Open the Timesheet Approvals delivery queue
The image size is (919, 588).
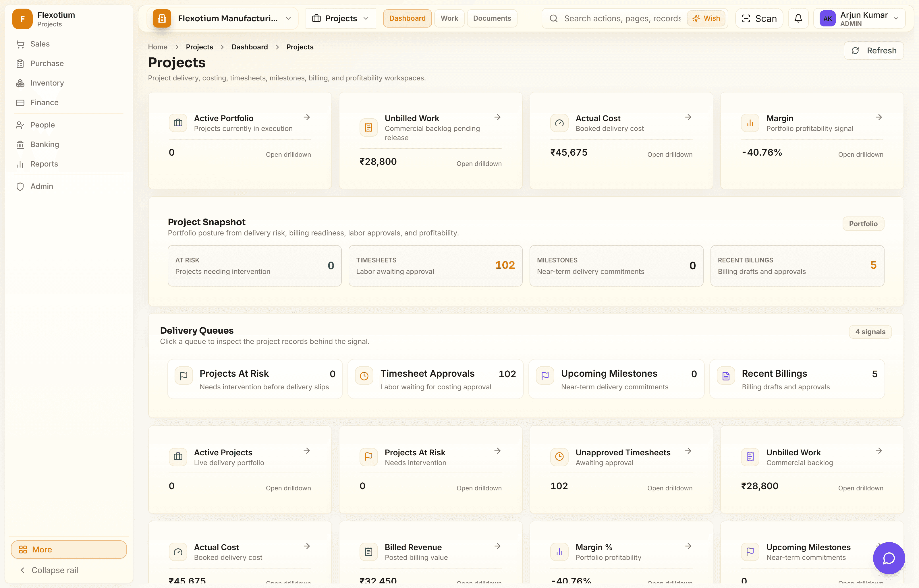[x=435, y=379]
